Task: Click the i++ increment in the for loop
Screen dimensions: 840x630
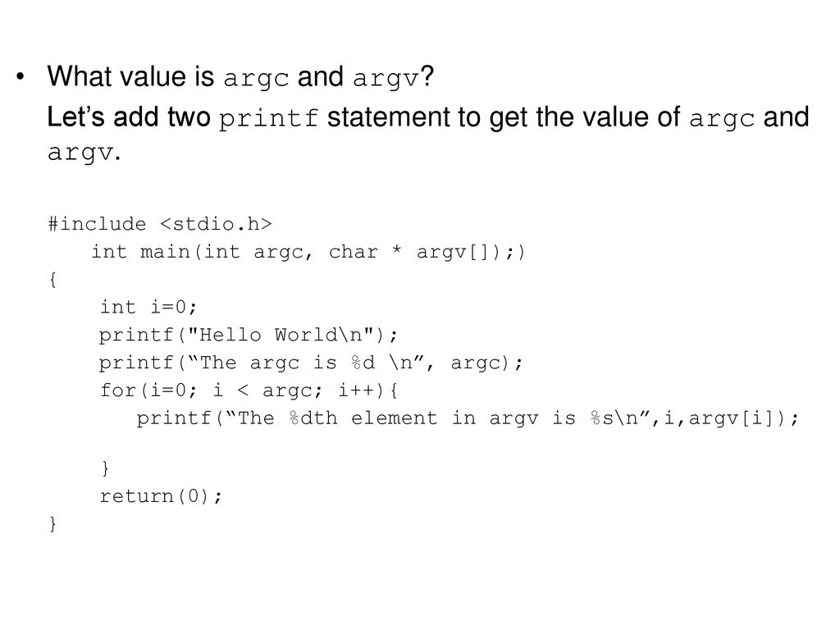Action: pyautogui.click(x=356, y=390)
